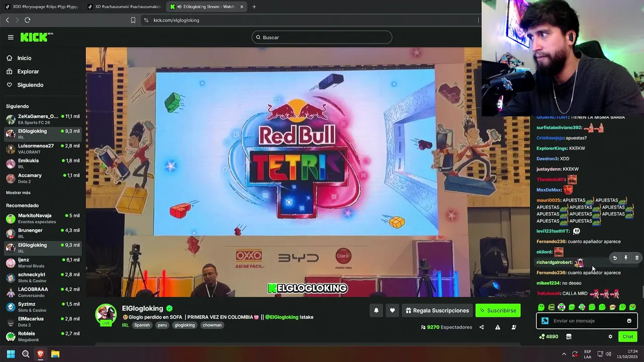Open Accamary Dota 2 channel
The image size is (644, 362).
click(x=42, y=178)
